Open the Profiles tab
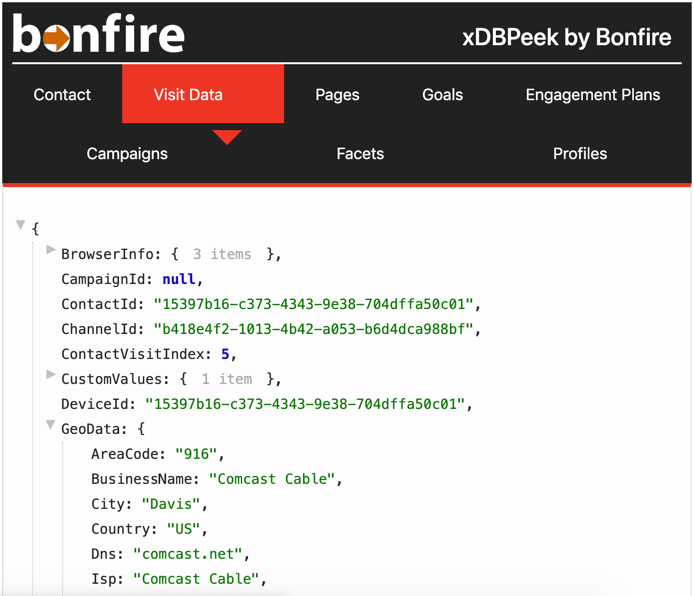693x596 pixels. pyautogui.click(x=580, y=154)
